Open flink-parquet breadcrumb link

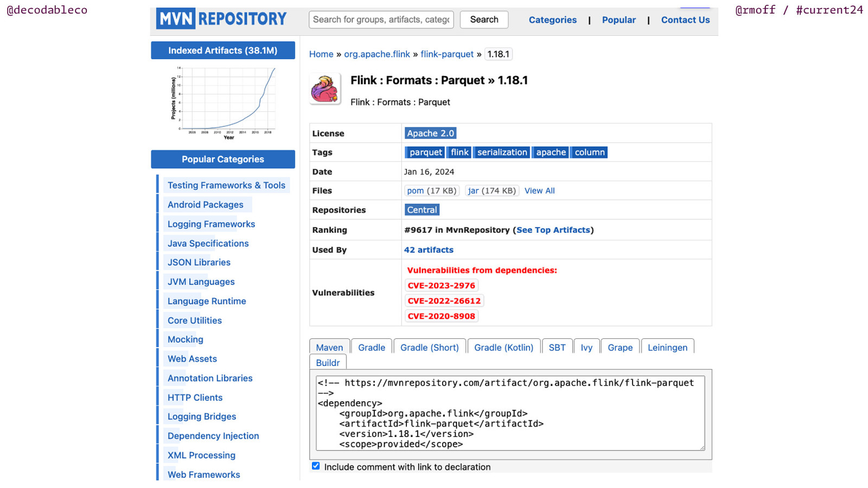[x=447, y=54]
